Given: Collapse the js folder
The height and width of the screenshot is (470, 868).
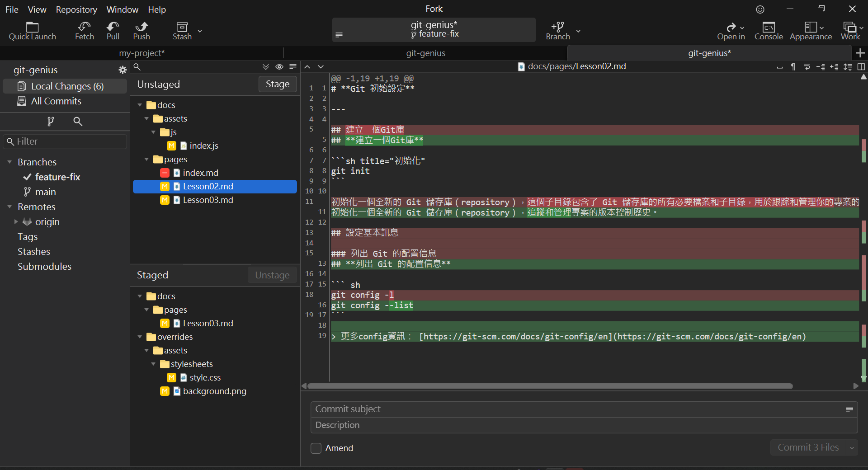Looking at the screenshot, I should point(153,132).
